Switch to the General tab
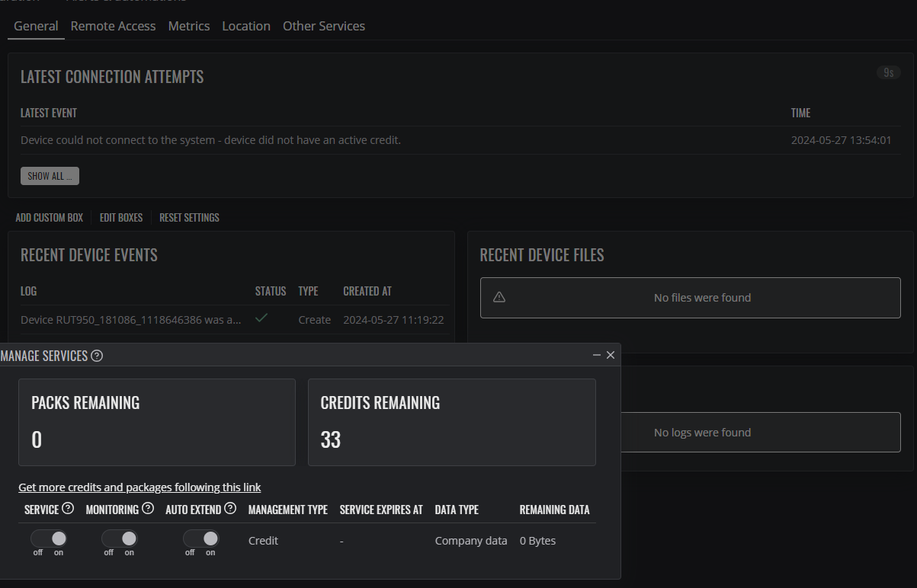The image size is (917, 588). pyautogui.click(x=36, y=26)
